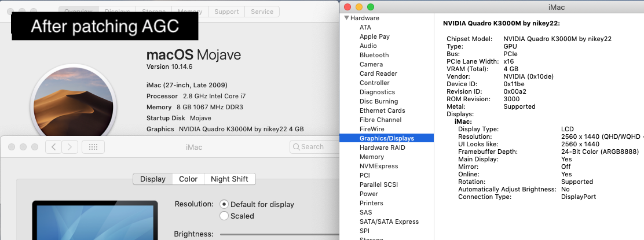644x240 pixels.
Task: Click the iMac display thumbnail preview
Action: 94,220
